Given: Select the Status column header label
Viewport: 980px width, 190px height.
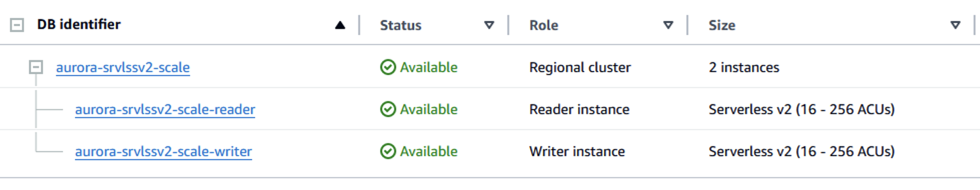Looking at the screenshot, I should [x=401, y=25].
